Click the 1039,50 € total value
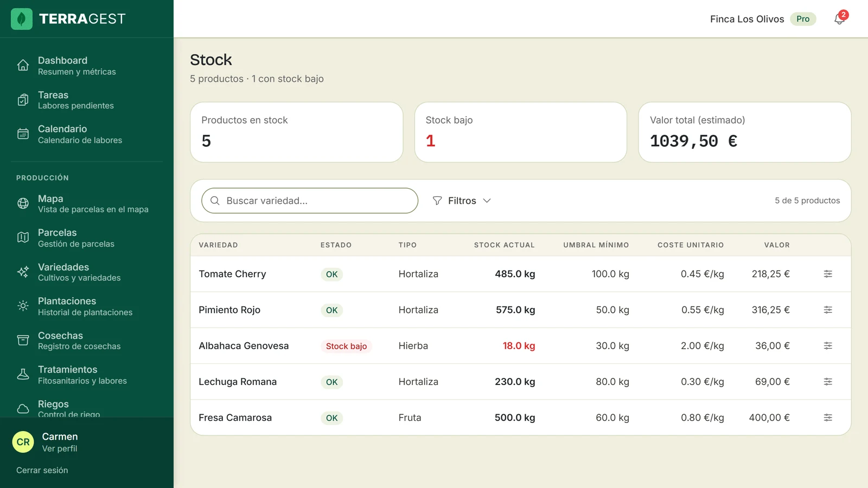Viewport: 868px width, 488px height. 693,141
